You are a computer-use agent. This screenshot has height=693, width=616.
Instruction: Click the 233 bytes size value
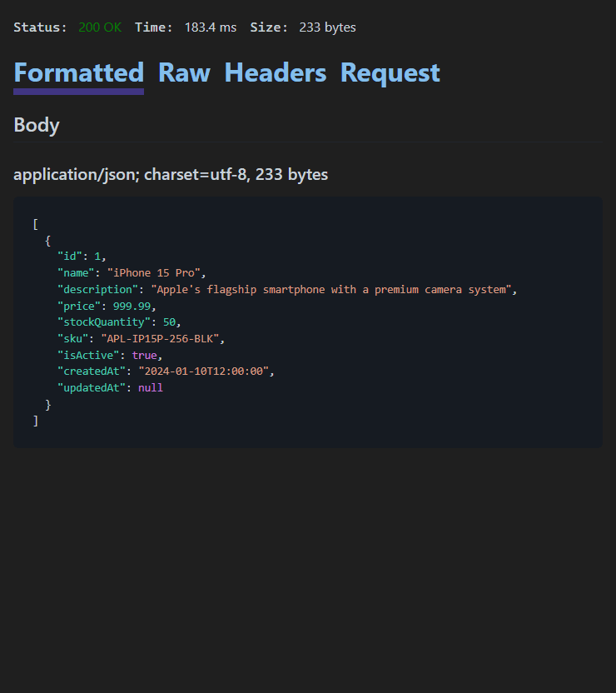(x=327, y=27)
